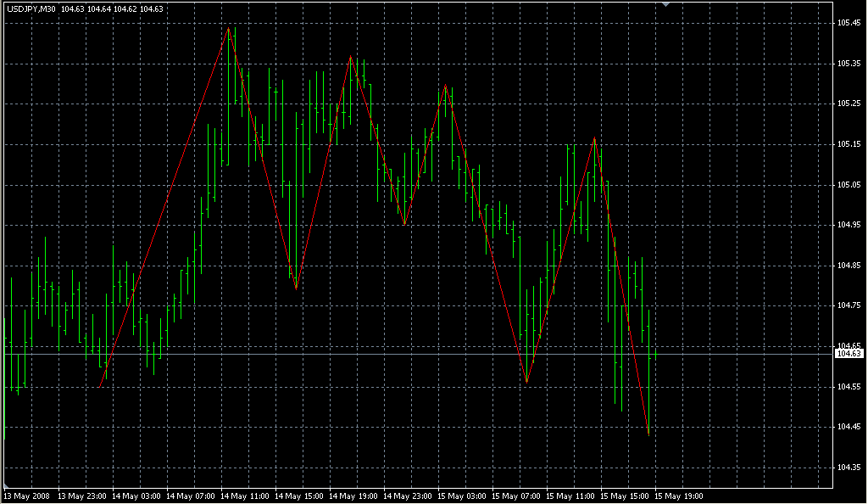Click the 14 May 11:00 time label
Image resolution: width=868 pixels, height=504 pixels.
tap(246, 496)
